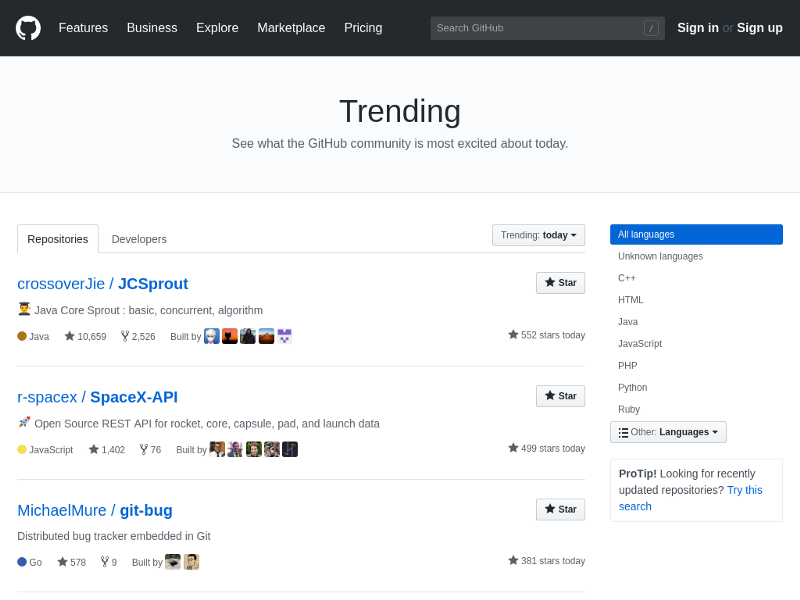Click the Sign up link

[x=760, y=28]
